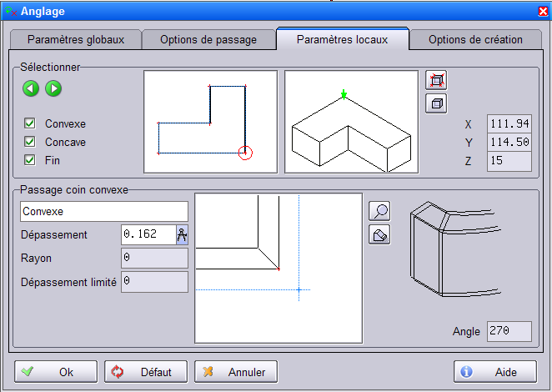
Task: Click the magnifier zoom icon
Action: pos(379,212)
